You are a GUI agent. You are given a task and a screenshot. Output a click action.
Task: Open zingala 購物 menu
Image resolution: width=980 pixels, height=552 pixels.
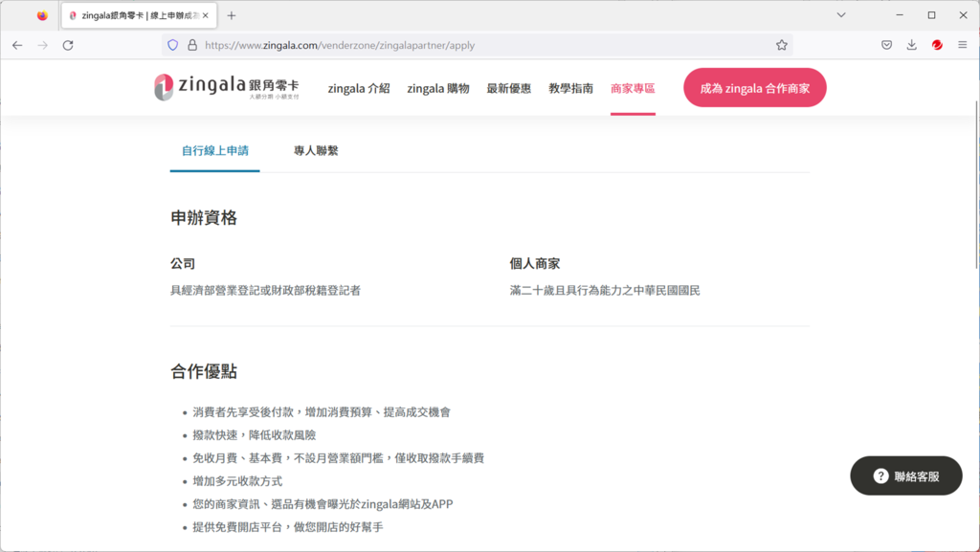pos(438,89)
